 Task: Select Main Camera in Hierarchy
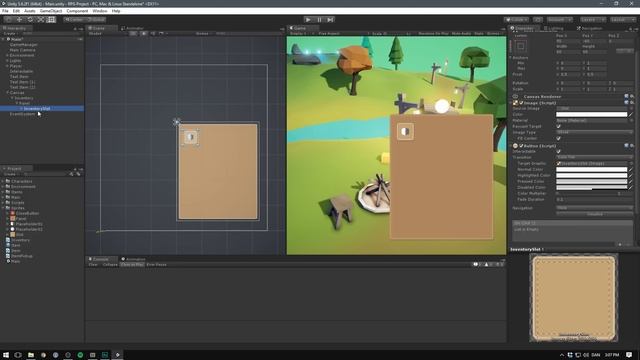coord(22,50)
